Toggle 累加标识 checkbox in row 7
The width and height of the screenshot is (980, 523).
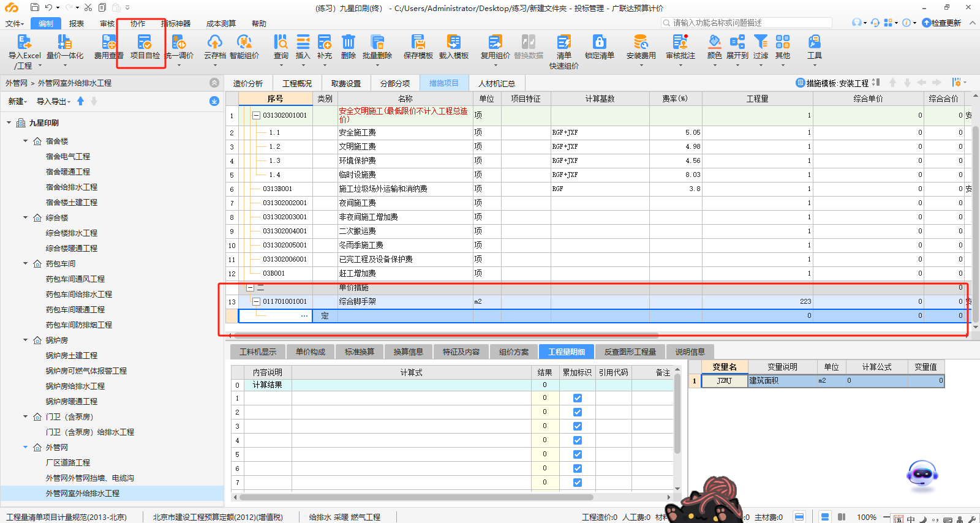[577, 483]
